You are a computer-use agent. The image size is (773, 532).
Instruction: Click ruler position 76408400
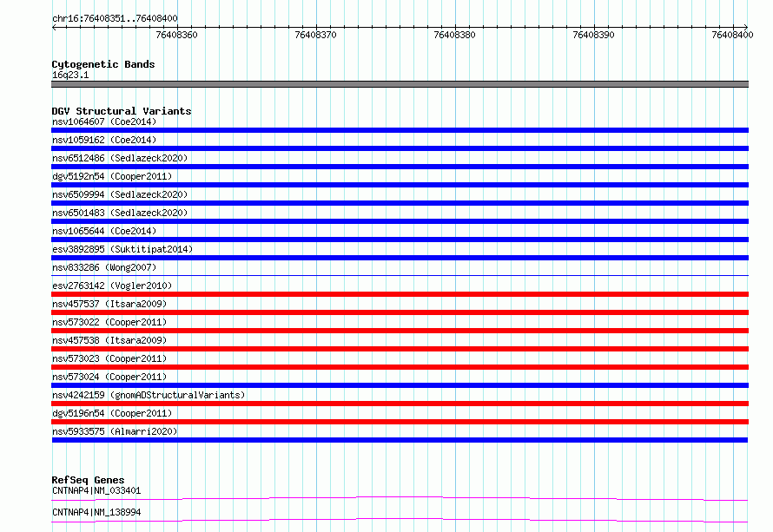pos(732,35)
